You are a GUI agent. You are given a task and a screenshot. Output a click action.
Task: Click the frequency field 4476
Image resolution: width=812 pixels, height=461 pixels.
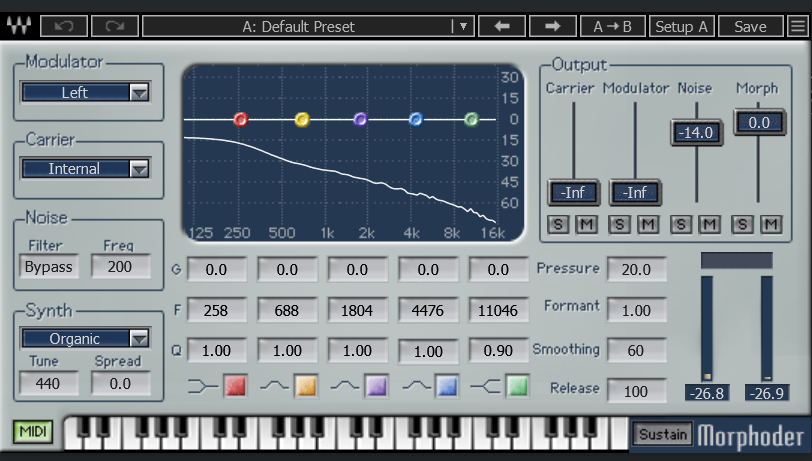tap(428, 310)
